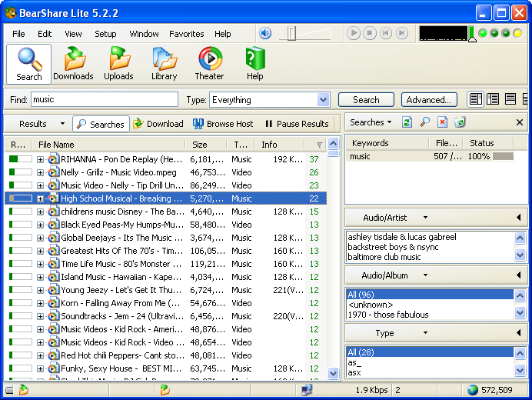Open the File menu

point(18,34)
